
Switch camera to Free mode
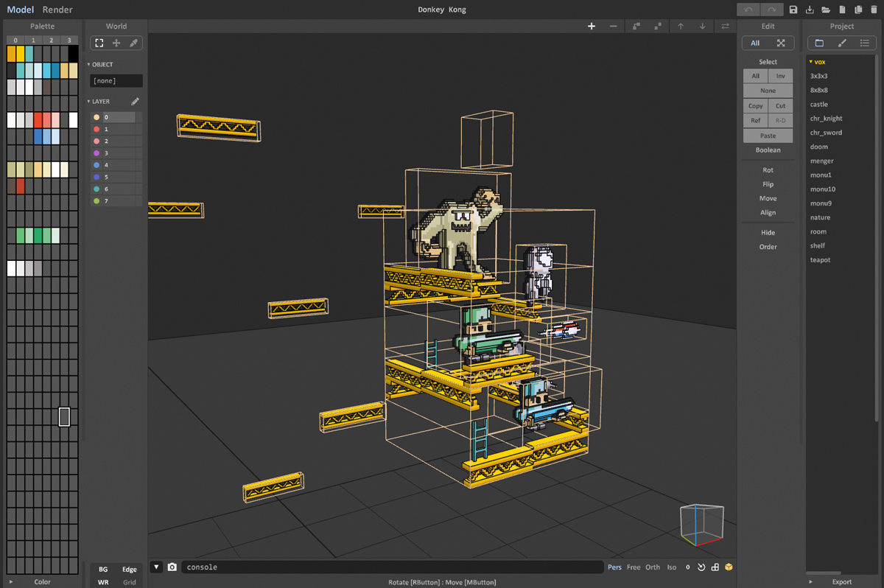tap(634, 567)
